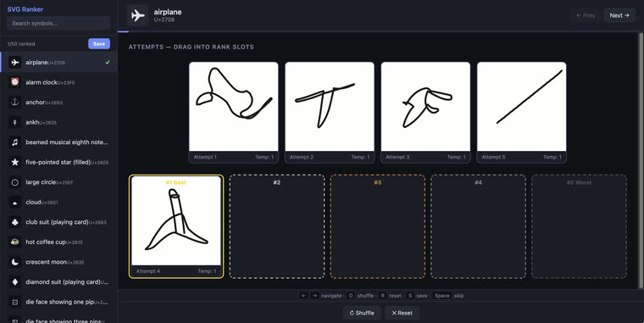This screenshot has width=644, height=323.
Task: Click the D shuffle shortcut key hint
Action: [x=351, y=296]
